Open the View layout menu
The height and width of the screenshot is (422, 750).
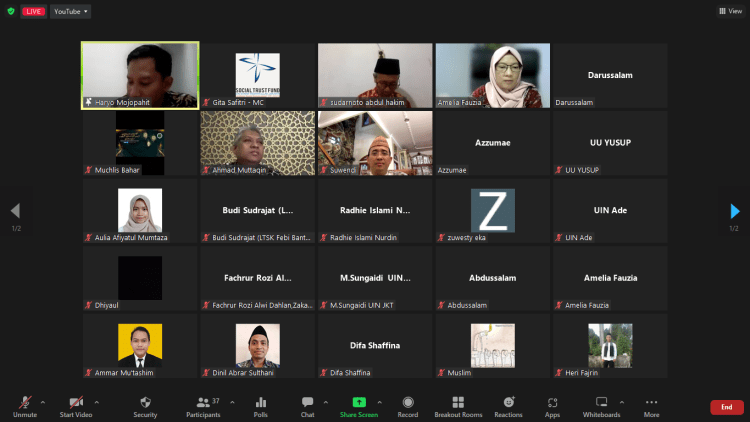pyautogui.click(x=730, y=11)
